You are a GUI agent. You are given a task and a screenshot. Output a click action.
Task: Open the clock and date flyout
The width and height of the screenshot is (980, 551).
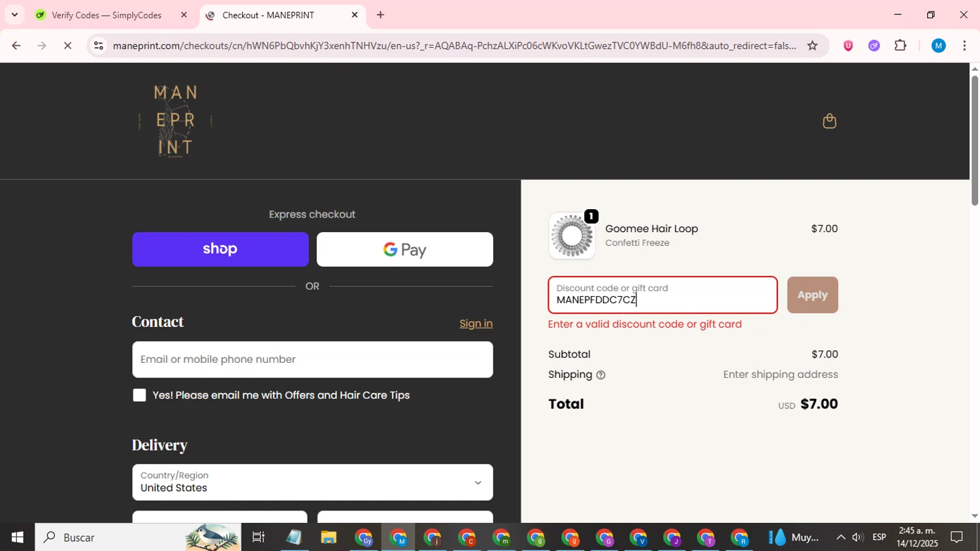pyautogui.click(x=917, y=537)
